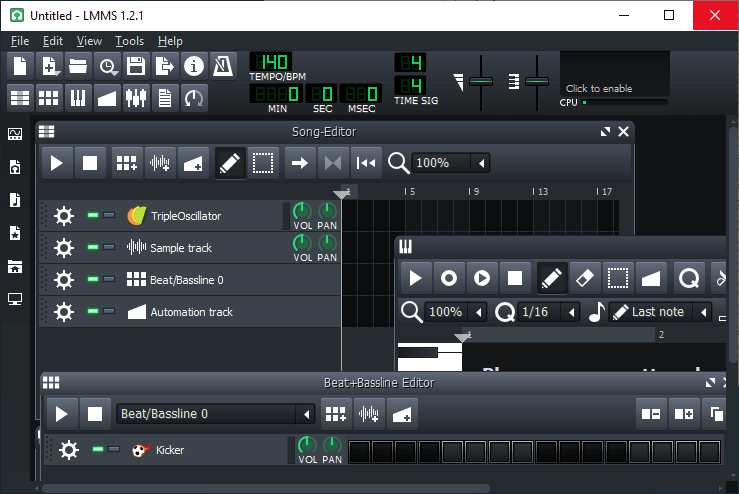The width and height of the screenshot is (739, 494).
Task: Click record in the Piano Roll
Action: 449,278
